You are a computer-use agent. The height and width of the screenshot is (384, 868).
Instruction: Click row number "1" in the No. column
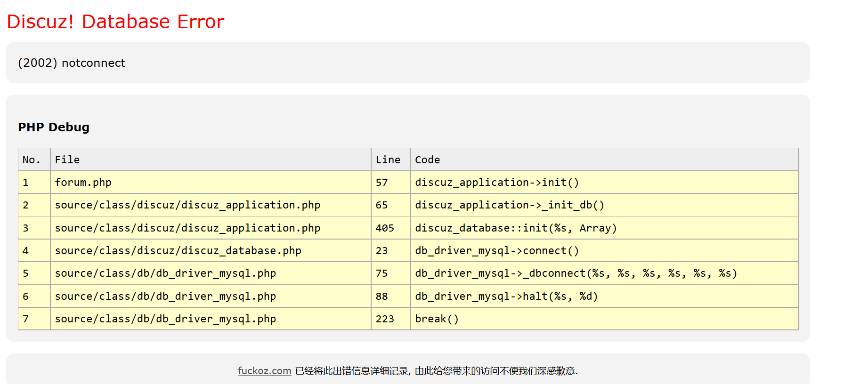click(34, 183)
